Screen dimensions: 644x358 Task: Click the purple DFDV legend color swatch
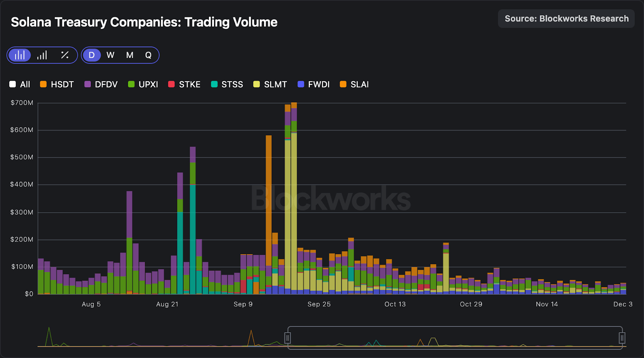pyautogui.click(x=87, y=84)
